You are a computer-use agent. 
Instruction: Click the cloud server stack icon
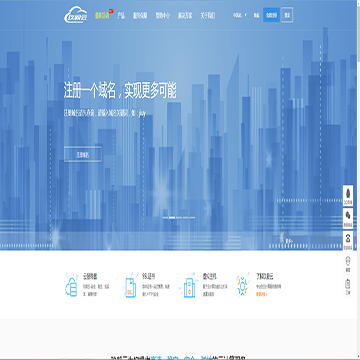click(71, 285)
